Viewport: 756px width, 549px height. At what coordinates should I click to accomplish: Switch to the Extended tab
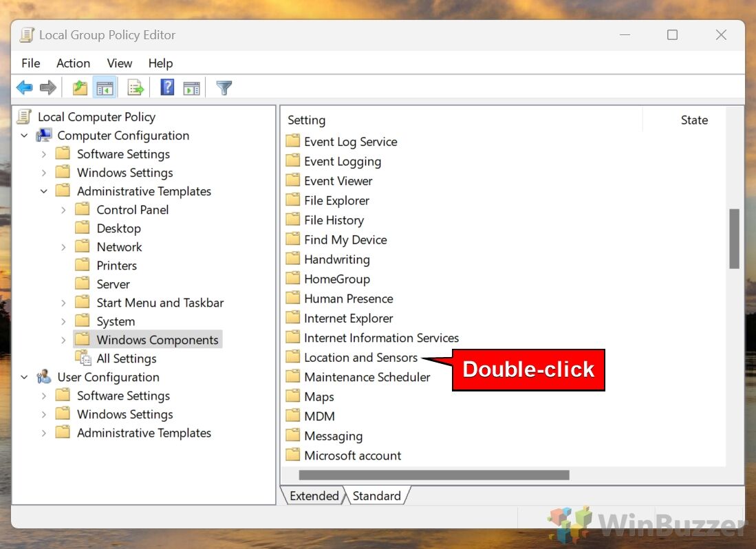tap(314, 495)
